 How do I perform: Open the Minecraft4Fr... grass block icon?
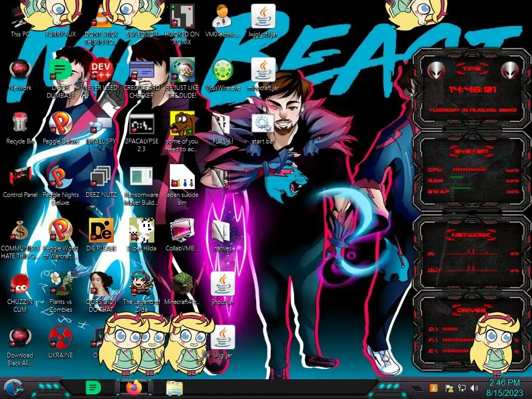[x=182, y=289]
